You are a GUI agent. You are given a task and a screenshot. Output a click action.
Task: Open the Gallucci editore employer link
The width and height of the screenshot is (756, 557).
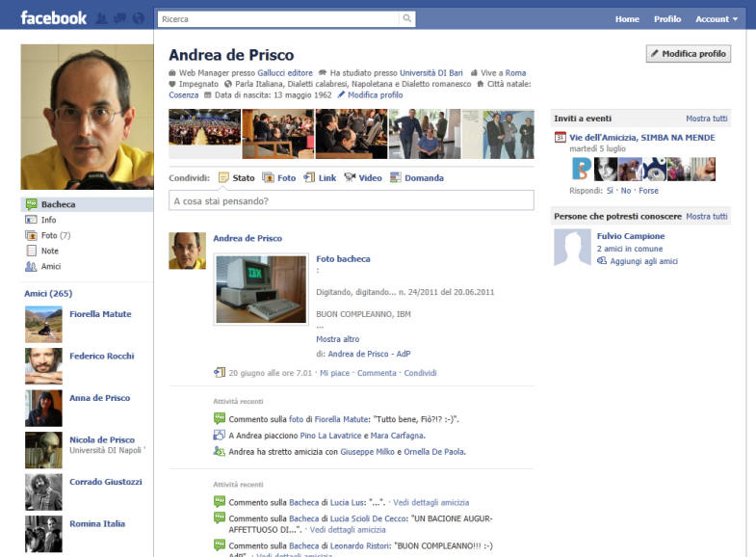(x=285, y=73)
